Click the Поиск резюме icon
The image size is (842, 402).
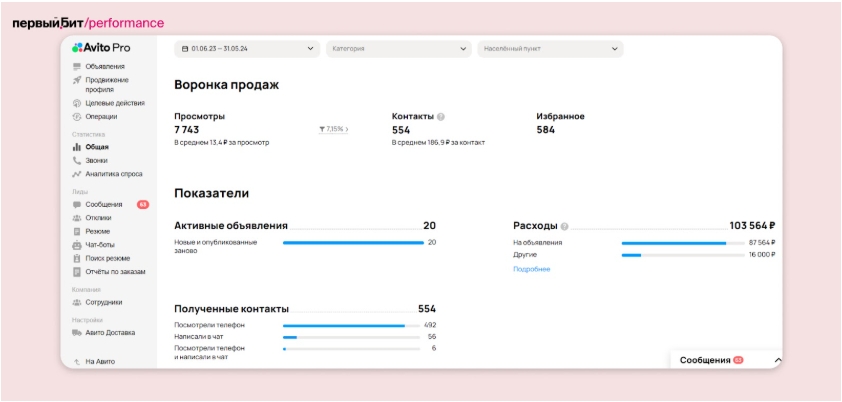point(77,258)
